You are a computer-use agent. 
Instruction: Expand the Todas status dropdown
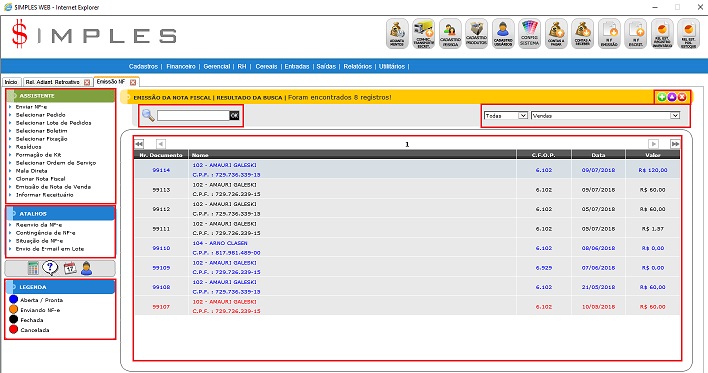coord(506,116)
